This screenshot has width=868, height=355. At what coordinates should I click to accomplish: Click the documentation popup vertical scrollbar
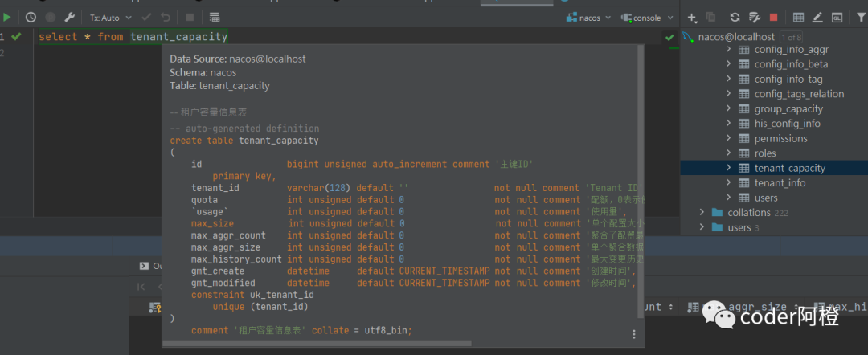641,177
